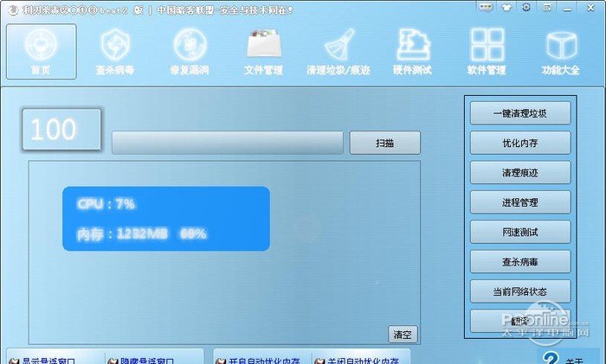Enable 开启自动优化内存 auto memory optimization
The height and width of the screenshot is (364, 606).
click(x=258, y=361)
